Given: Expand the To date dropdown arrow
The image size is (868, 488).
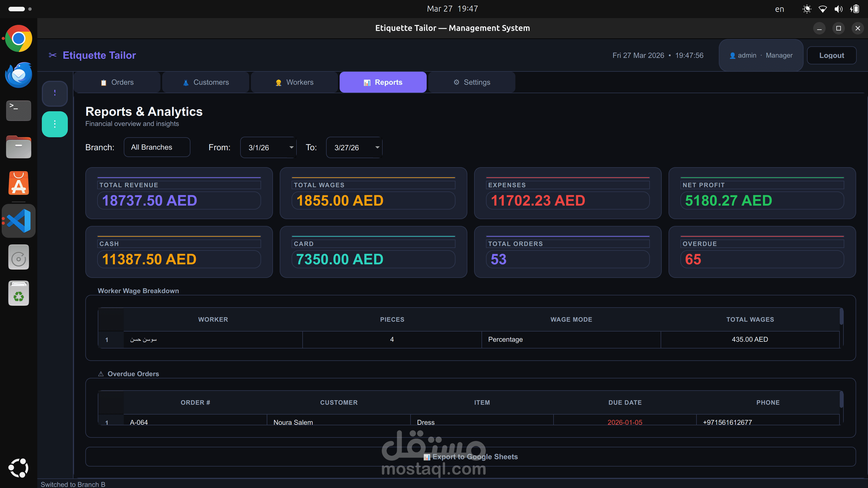Looking at the screenshot, I should 377,147.
